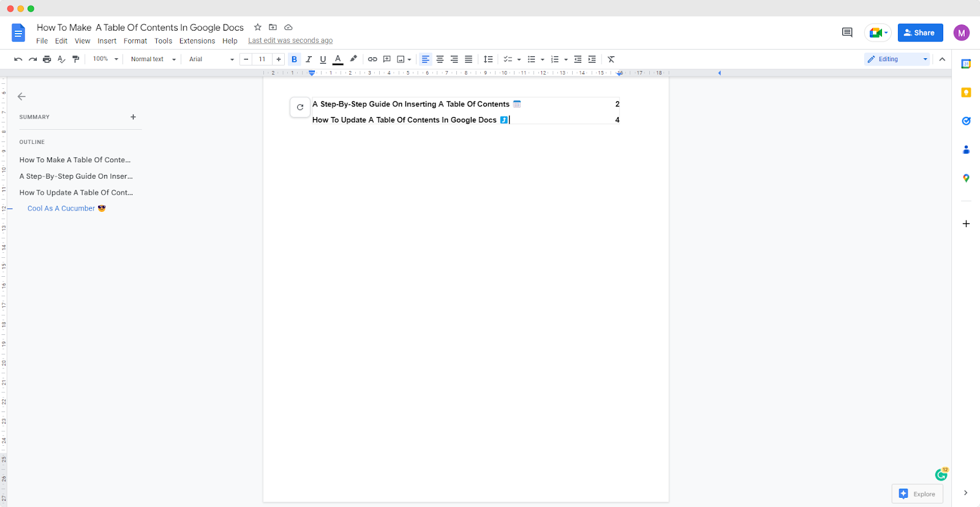Toggle underline formatting
This screenshot has width=980, height=507.
323,59
